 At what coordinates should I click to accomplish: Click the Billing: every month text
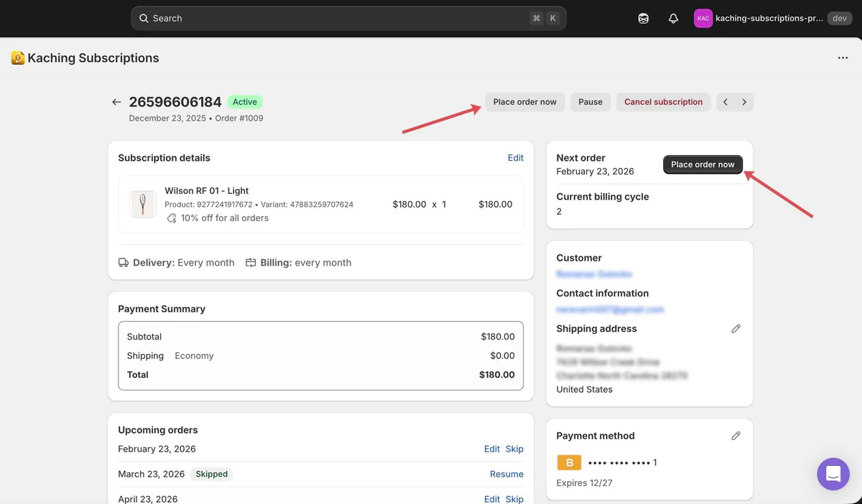pos(306,263)
